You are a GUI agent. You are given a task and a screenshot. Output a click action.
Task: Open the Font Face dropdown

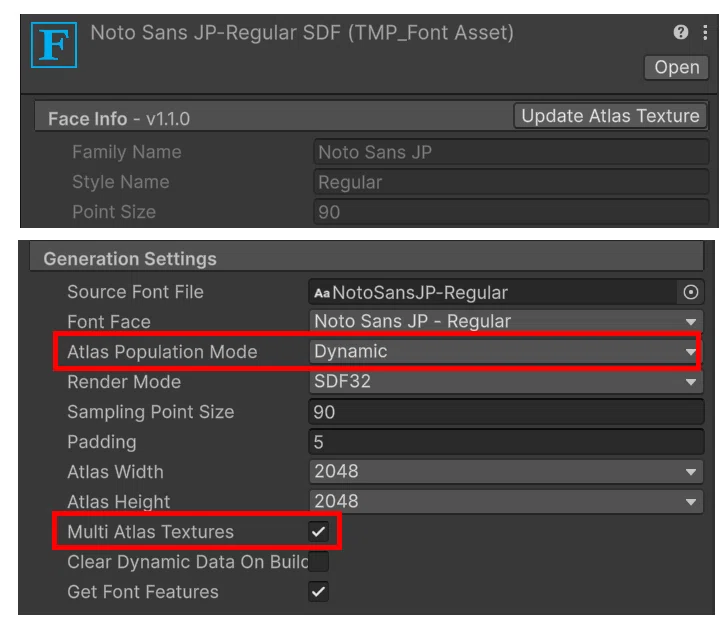click(x=506, y=321)
